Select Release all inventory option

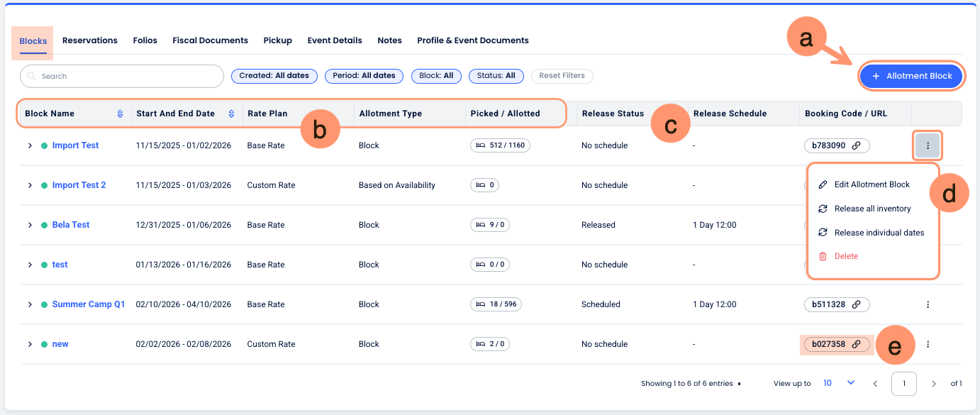point(872,209)
